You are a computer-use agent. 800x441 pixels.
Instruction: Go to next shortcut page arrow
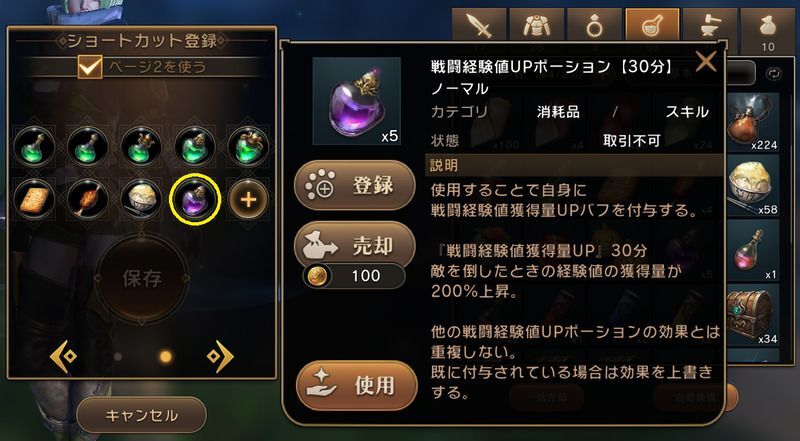tap(220, 356)
